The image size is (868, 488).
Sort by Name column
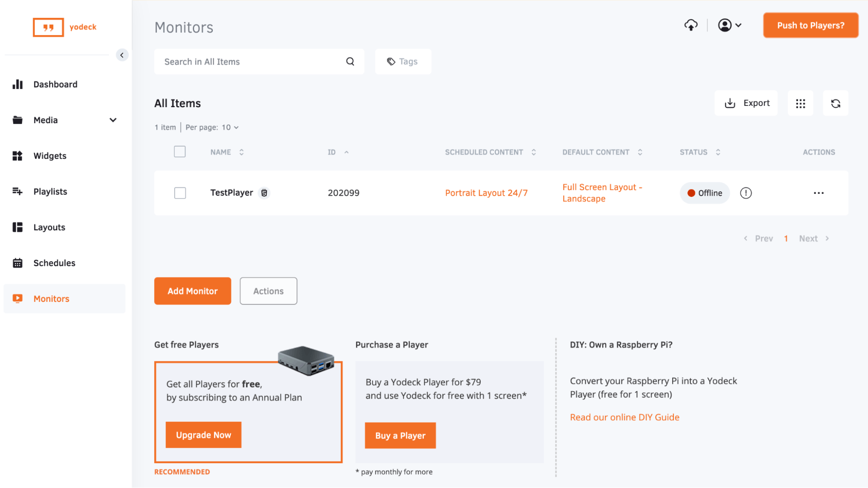coord(227,152)
